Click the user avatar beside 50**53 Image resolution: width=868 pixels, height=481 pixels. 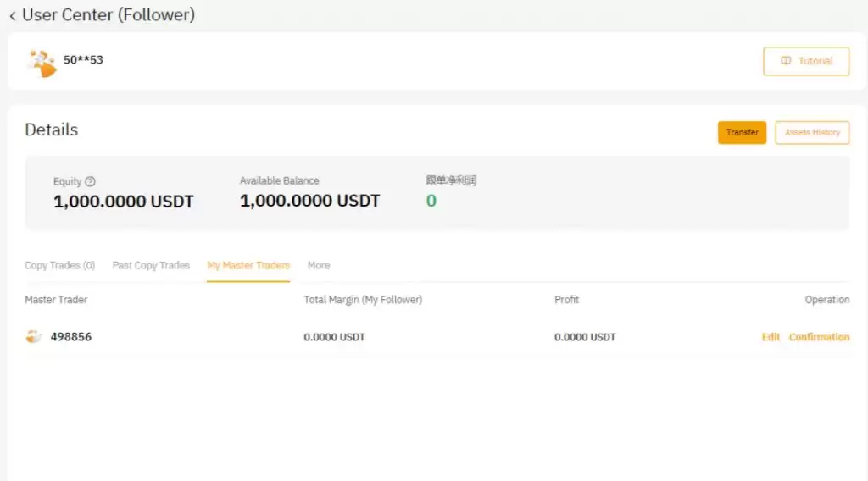41,63
